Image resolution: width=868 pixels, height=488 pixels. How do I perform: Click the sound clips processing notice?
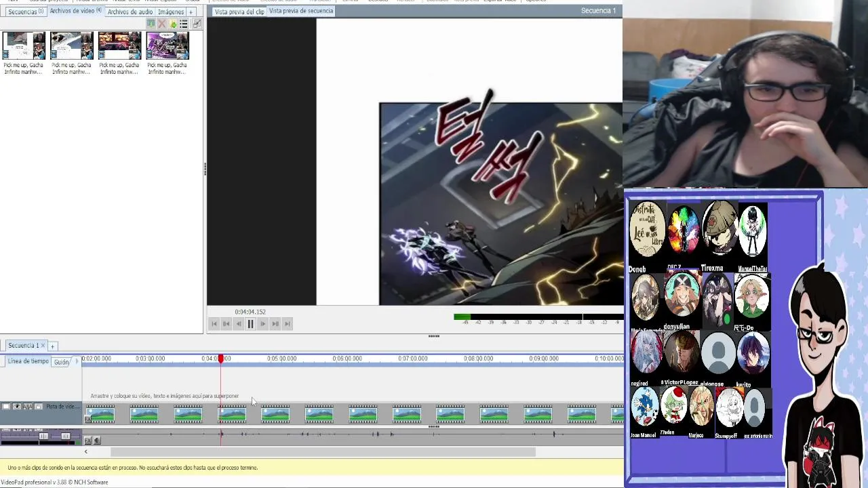[133, 468]
